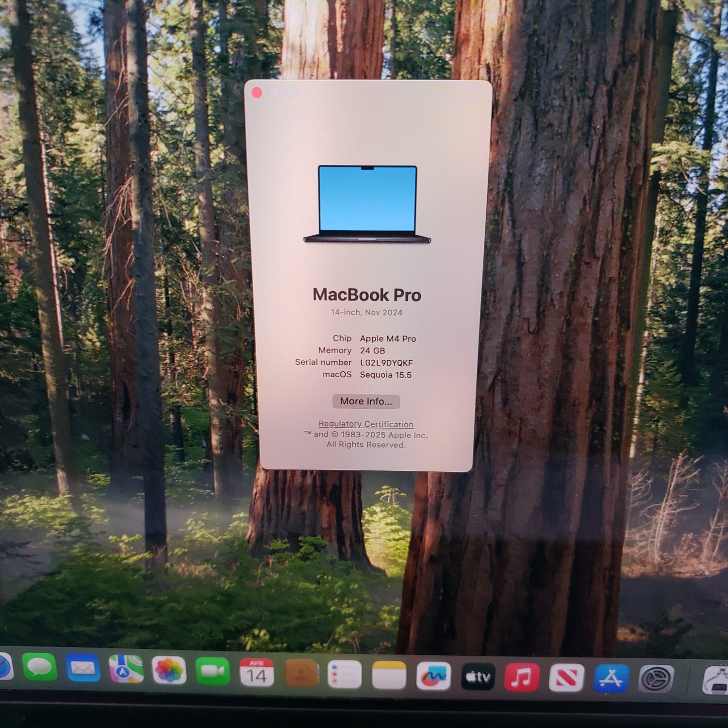Open the Contacts app
The image size is (728, 728).
click(x=301, y=674)
